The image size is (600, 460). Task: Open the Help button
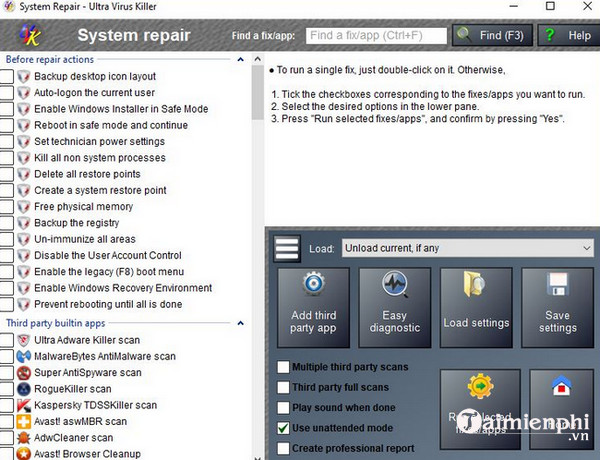tap(567, 36)
